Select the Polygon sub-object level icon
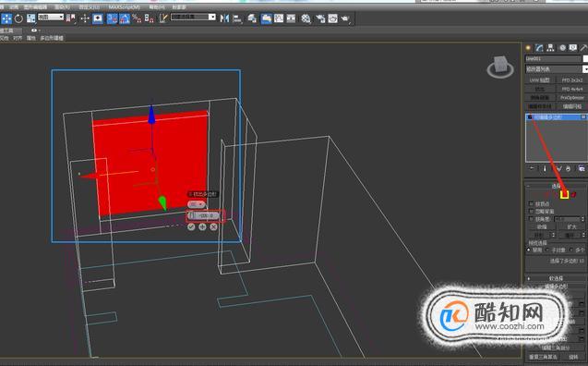 [x=564, y=194]
